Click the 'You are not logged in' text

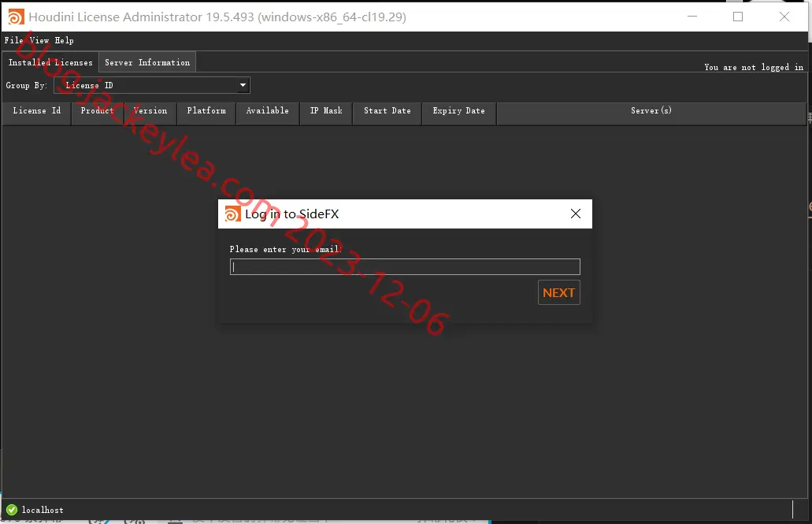(754, 68)
